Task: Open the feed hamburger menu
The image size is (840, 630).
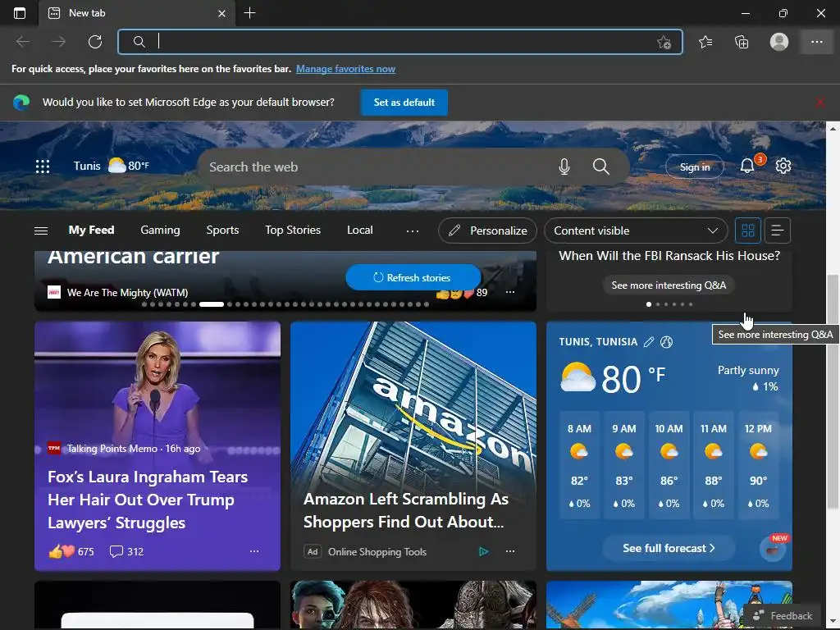Action: pyautogui.click(x=41, y=231)
